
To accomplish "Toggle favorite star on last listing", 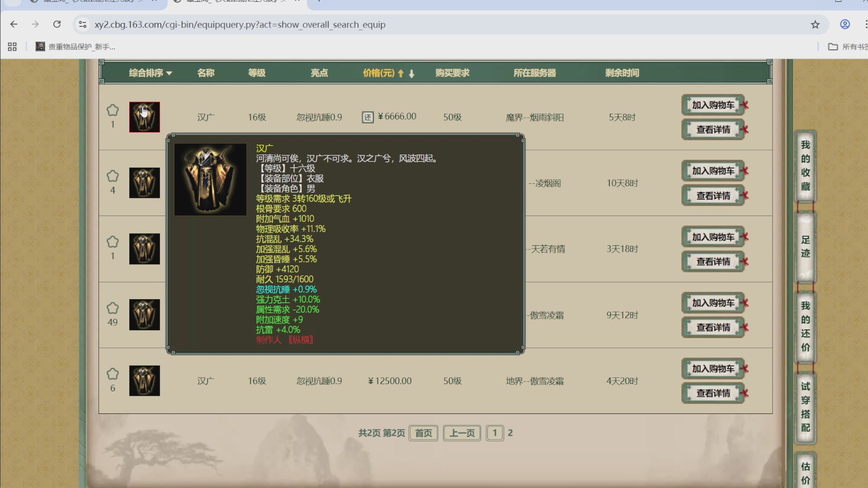I will (x=113, y=374).
